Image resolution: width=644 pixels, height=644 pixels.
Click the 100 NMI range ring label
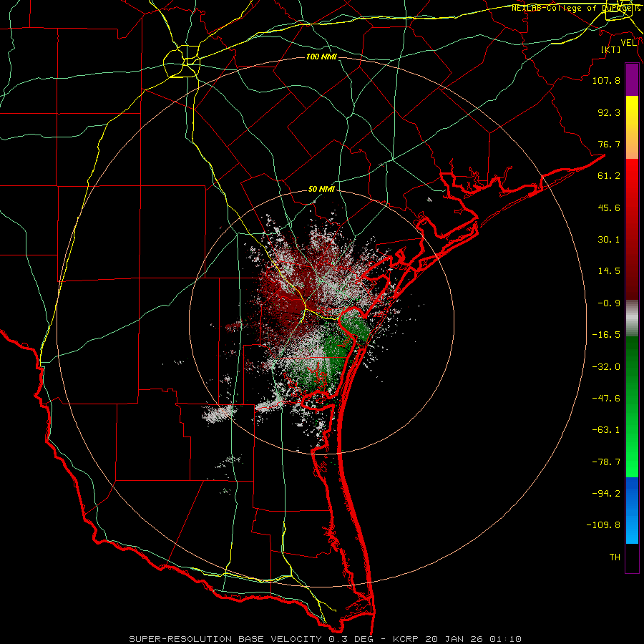point(321,57)
